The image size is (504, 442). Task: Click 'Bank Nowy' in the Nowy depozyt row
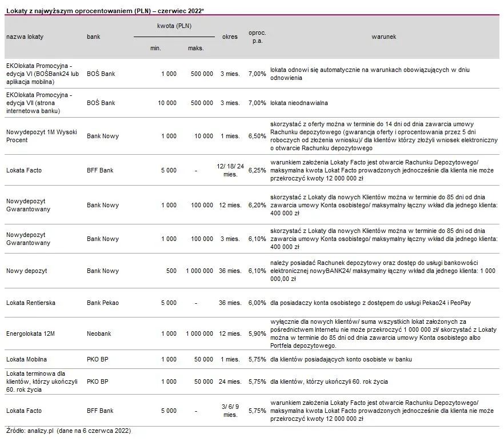(x=103, y=271)
